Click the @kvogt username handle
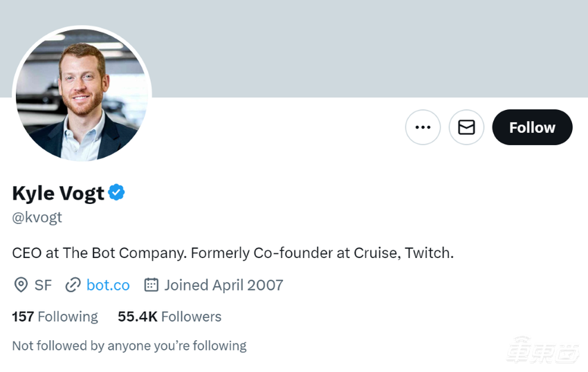The image size is (588, 372). pyautogui.click(x=37, y=217)
